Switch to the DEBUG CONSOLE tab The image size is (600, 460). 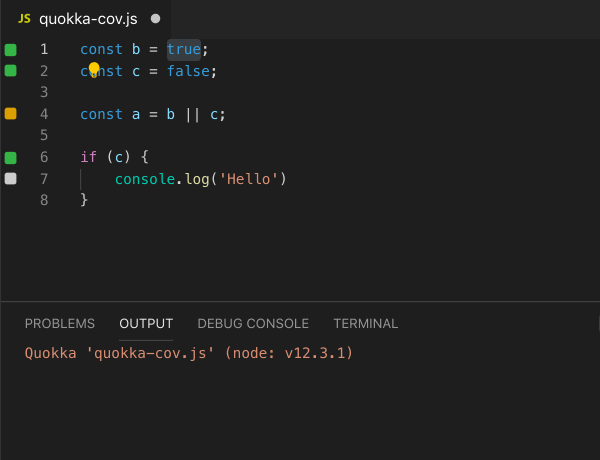point(253,324)
